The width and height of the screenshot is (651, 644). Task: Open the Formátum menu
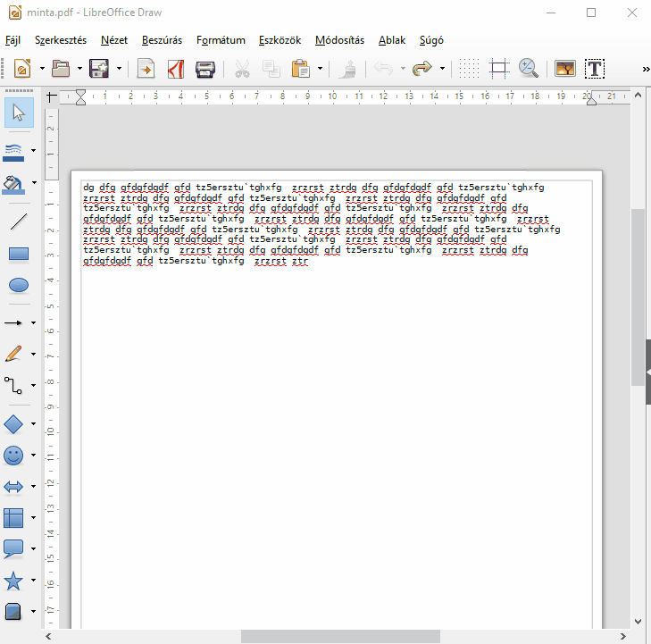(221, 40)
